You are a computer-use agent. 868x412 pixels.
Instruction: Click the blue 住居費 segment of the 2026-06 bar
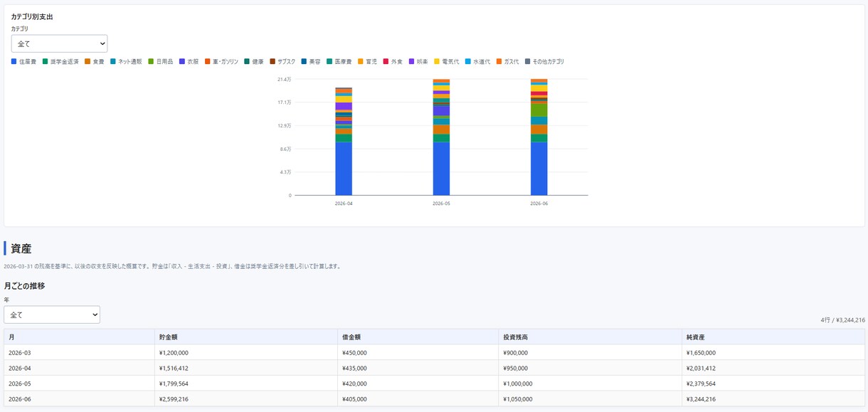[539, 169]
